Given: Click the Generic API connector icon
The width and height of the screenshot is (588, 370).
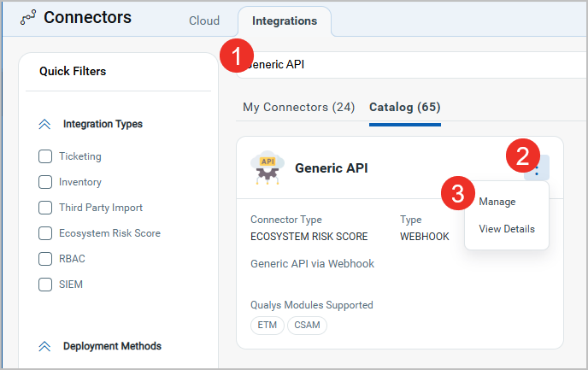Looking at the screenshot, I should tap(267, 168).
